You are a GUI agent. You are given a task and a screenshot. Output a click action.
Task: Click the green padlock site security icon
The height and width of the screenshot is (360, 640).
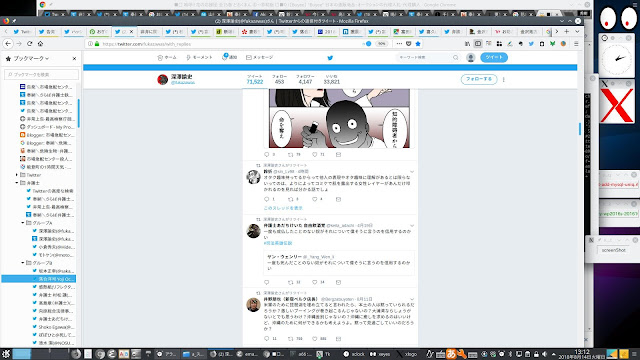point(97,44)
